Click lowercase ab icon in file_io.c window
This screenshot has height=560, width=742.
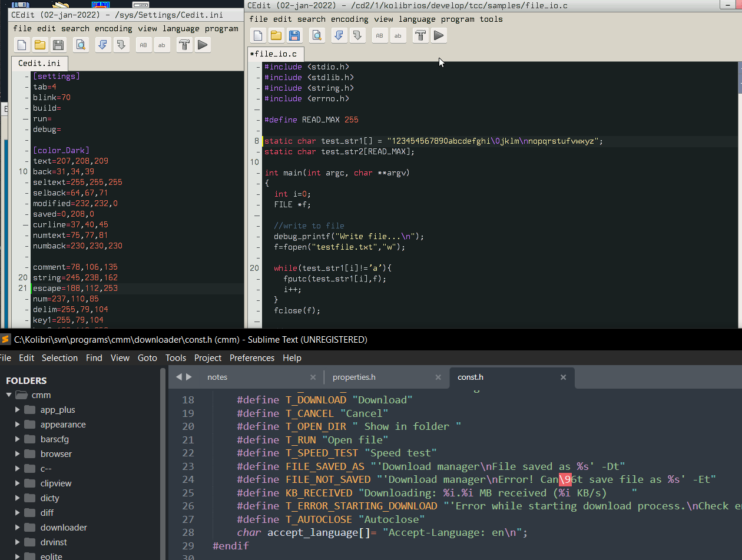pos(398,36)
